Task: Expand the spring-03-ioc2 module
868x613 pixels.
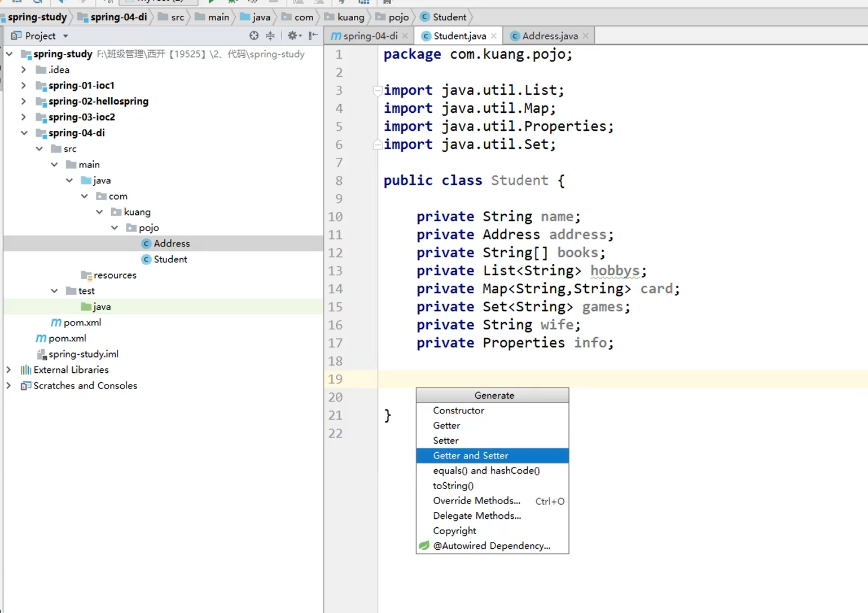Action: tap(24, 117)
